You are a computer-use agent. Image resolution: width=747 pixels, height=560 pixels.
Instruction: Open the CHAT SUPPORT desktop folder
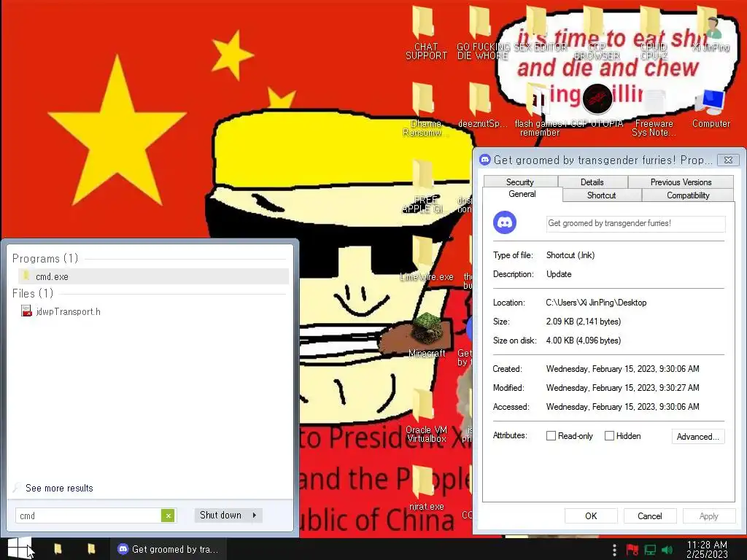(425, 34)
